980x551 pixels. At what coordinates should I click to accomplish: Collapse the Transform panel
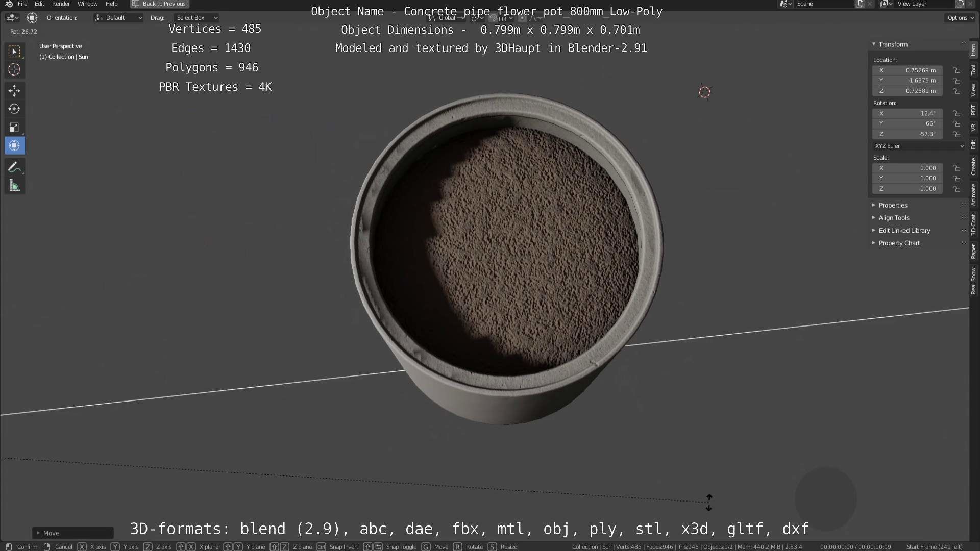pyautogui.click(x=874, y=44)
